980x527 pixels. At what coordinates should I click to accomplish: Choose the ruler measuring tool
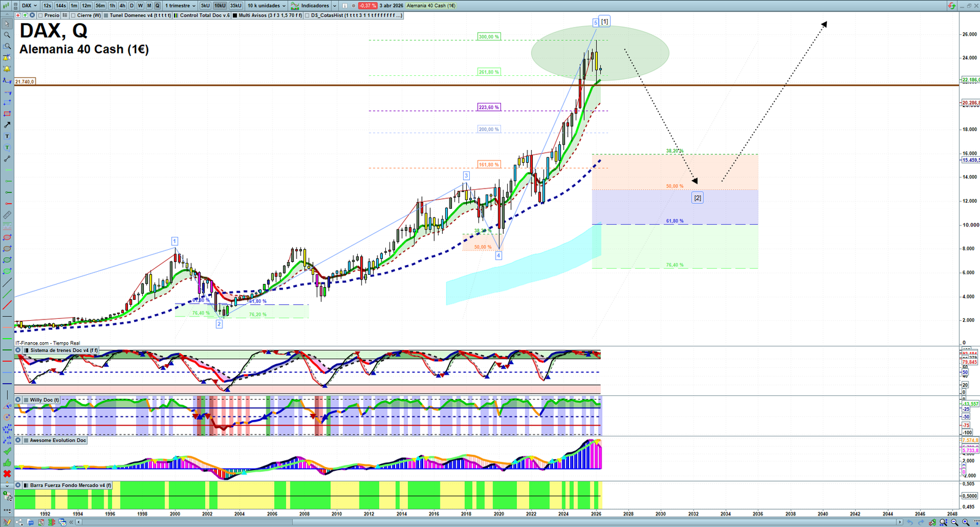coord(7,215)
